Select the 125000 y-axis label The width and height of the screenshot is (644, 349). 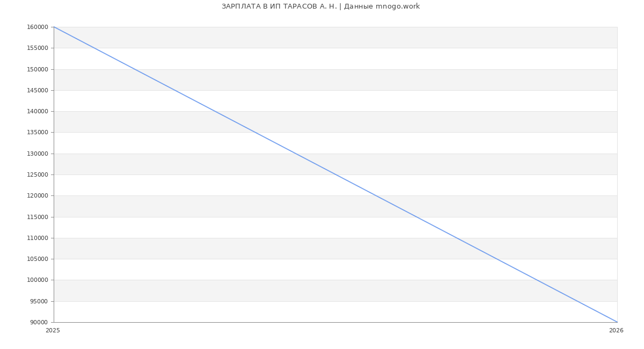click(38, 175)
